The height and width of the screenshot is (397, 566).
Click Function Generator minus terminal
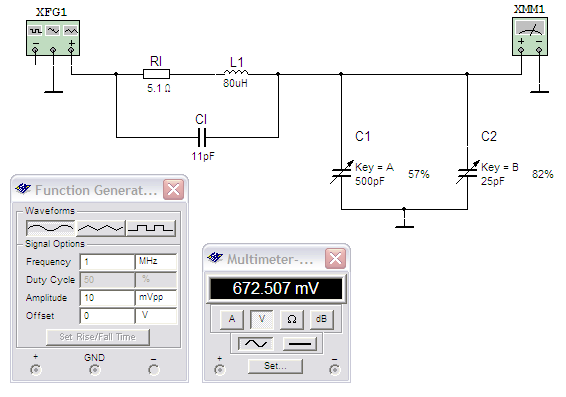(154, 370)
